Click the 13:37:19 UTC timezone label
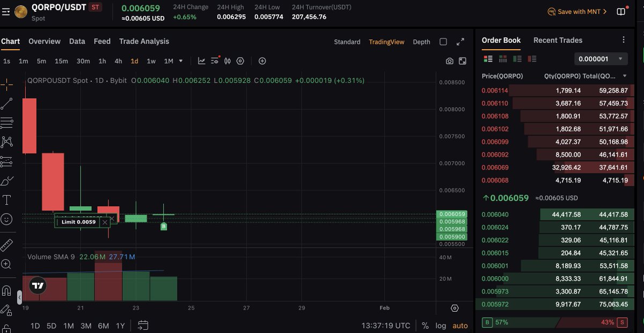This screenshot has height=333, width=644. [x=386, y=325]
